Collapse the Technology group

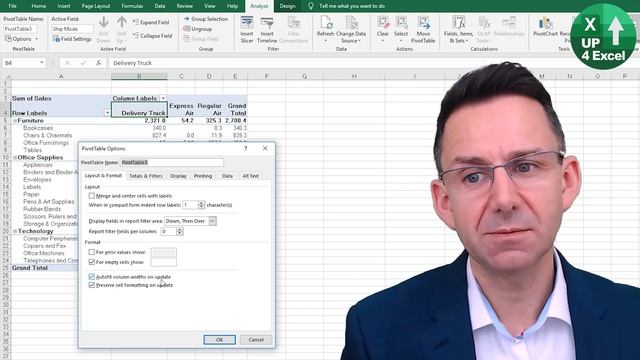coord(15,231)
